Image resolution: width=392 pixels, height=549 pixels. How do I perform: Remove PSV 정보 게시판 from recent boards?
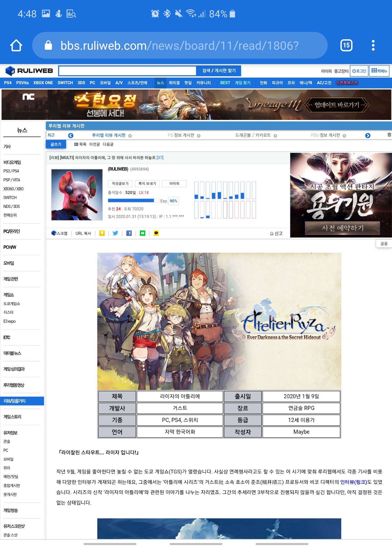(x=344, y=136)
